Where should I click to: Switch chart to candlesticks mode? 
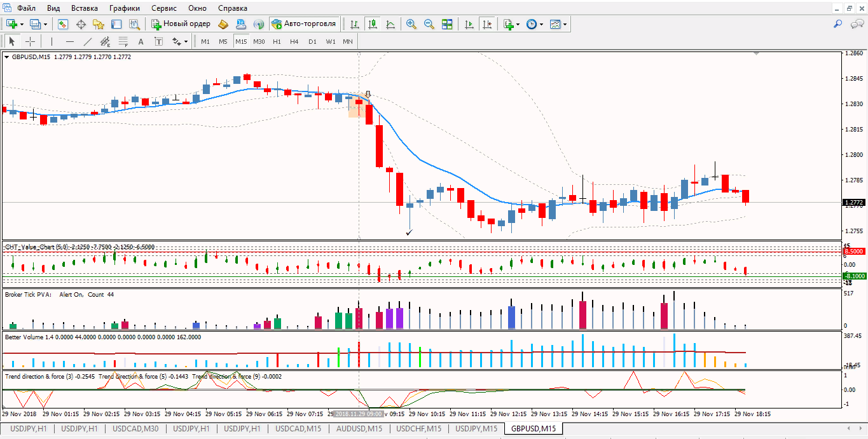click(x=373, y=24)
